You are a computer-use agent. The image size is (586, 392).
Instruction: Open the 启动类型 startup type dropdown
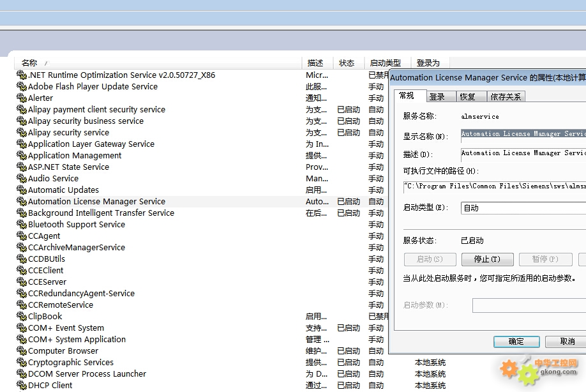coord(523,207)
